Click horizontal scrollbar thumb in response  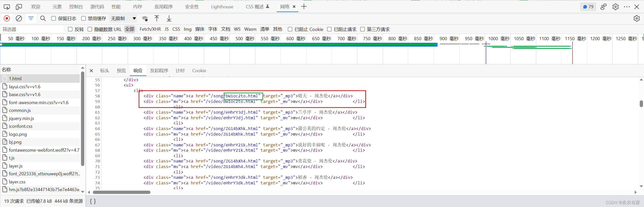point(122,192)
